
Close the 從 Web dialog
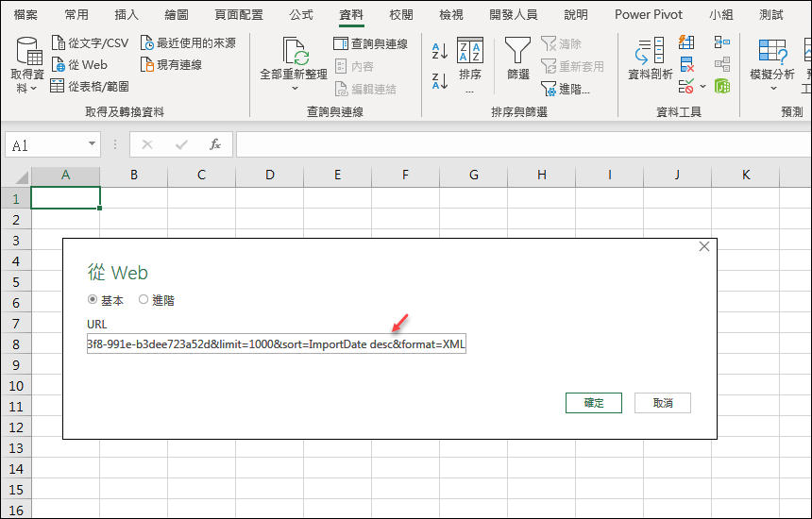(x=703, y=246)
